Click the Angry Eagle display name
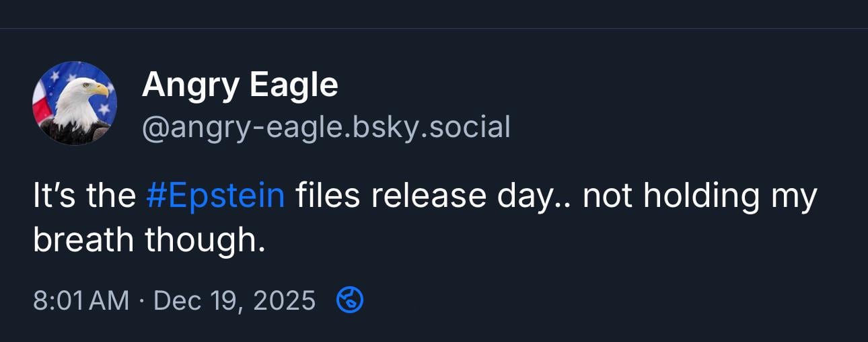This screenshot has height=342, width=868. coord(240,85)
